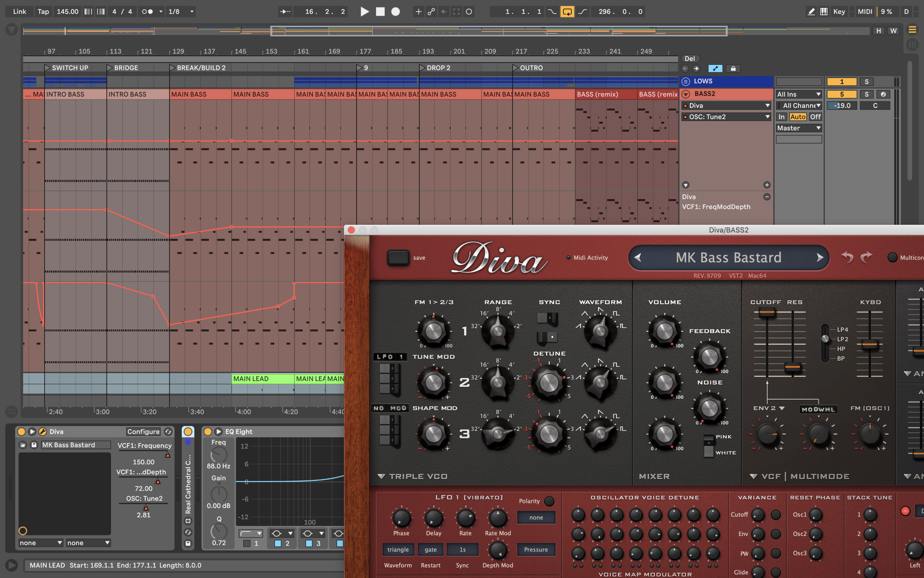
Task: Open the All Channels input dropdown
Action: [x=799, y=106]
